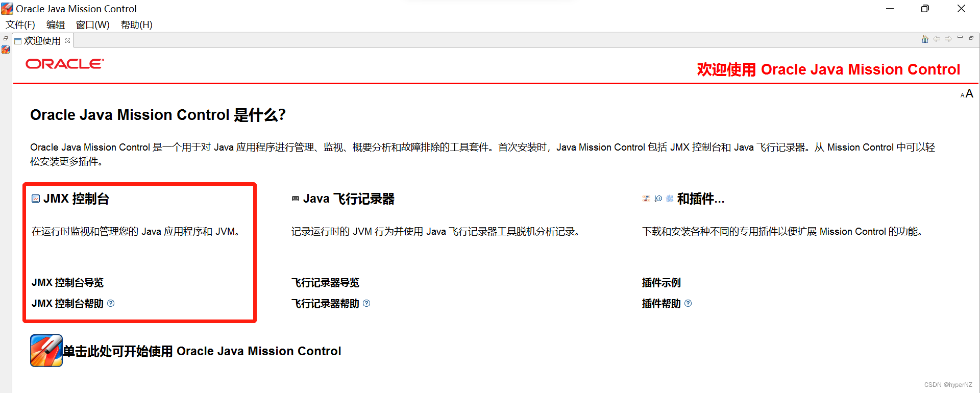Click the Oracle Java Mission Control 是什么? heading
Screen dimensions: 980x393
[x=158, y=115]
